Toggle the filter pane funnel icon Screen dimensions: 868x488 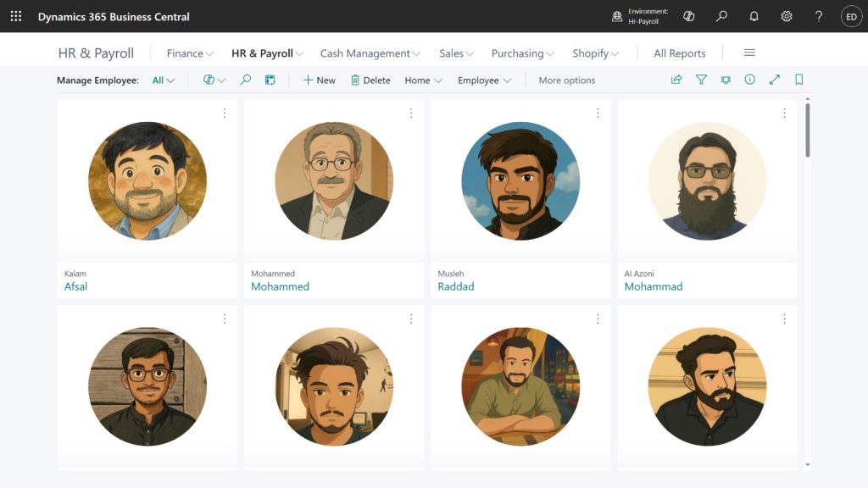point(701,80)
